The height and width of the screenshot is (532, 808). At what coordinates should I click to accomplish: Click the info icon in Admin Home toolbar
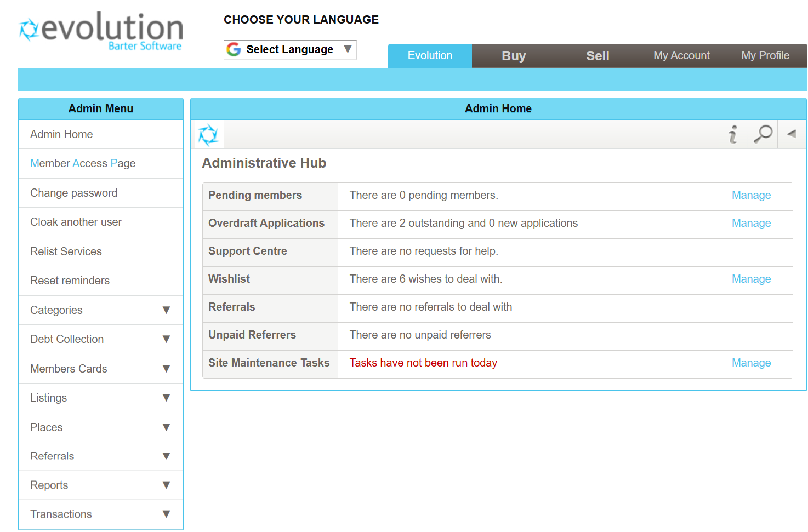click(x=733, y=134)
